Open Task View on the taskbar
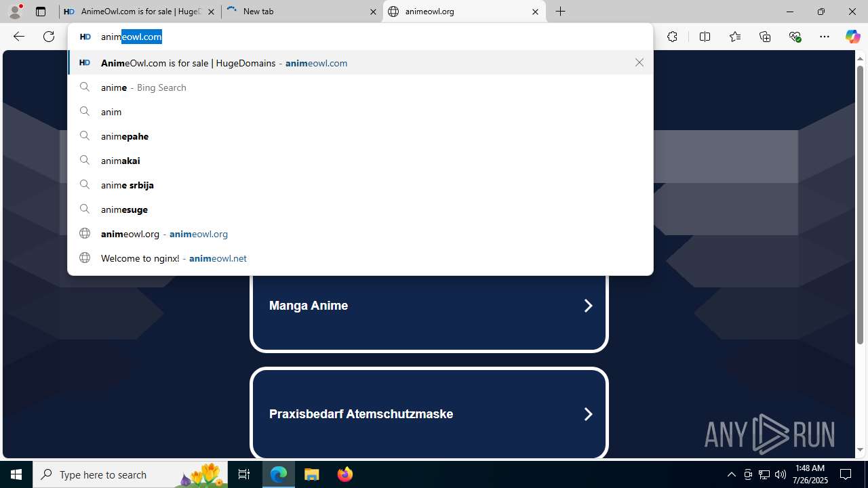868x488 pixels. pos(244,474)
